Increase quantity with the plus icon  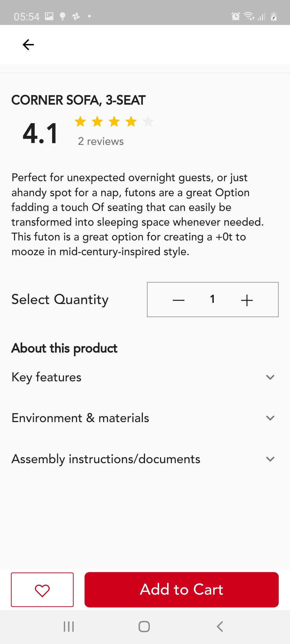(x=247, y=300)
